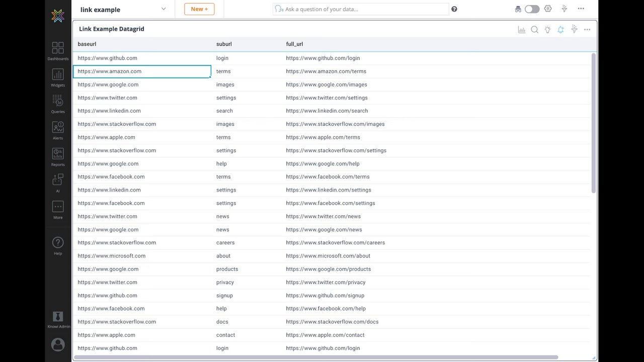Click the question mark help icon
The image size is (644, 362).
pyautogui.click(x=454, y=9)
